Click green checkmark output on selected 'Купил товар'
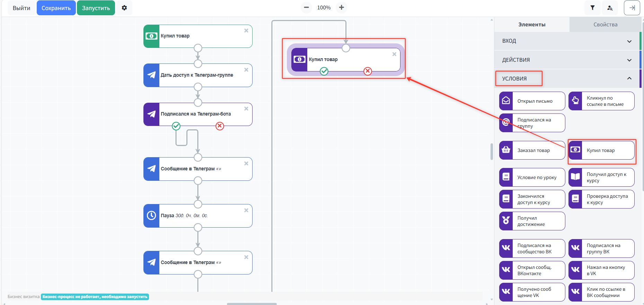This screenshot has width=644, height=305. (324, 71)
